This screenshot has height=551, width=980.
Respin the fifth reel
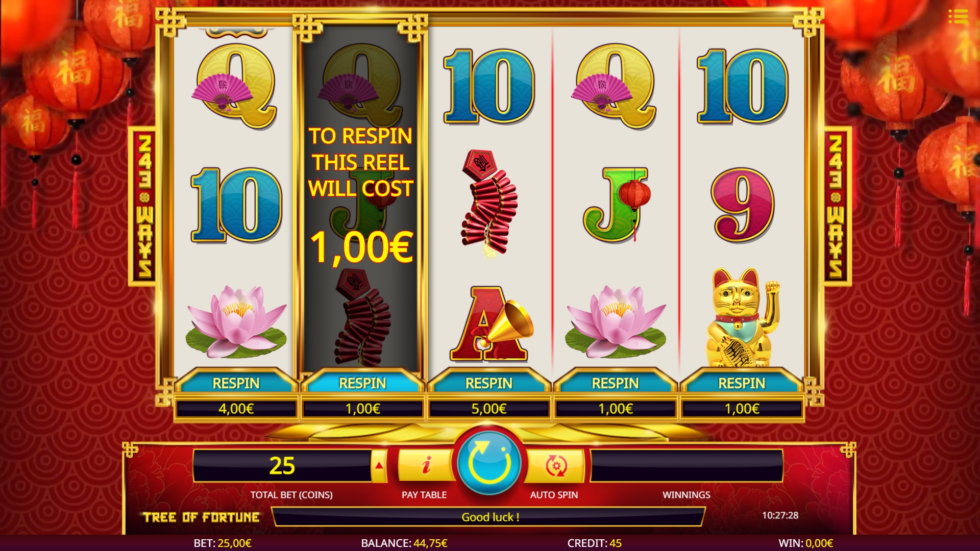742,383
